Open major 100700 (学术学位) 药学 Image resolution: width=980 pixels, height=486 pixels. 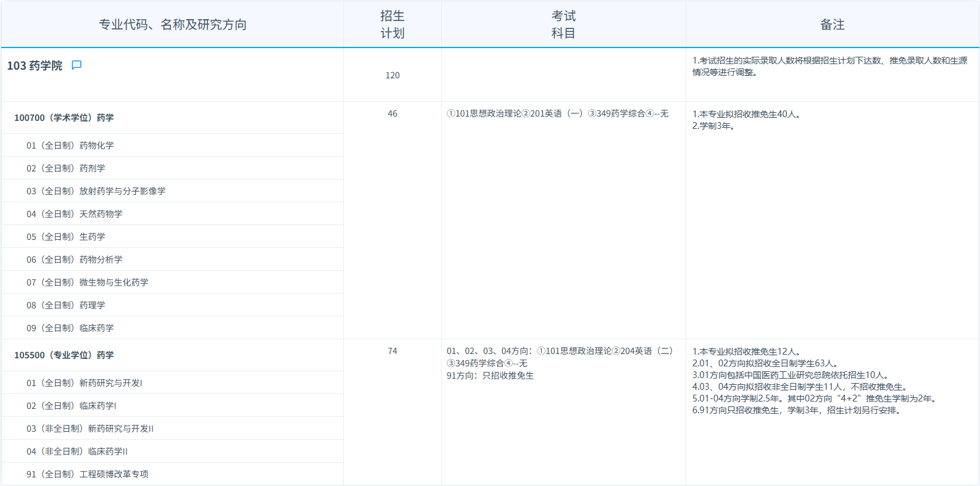click(x=64, y=118)
